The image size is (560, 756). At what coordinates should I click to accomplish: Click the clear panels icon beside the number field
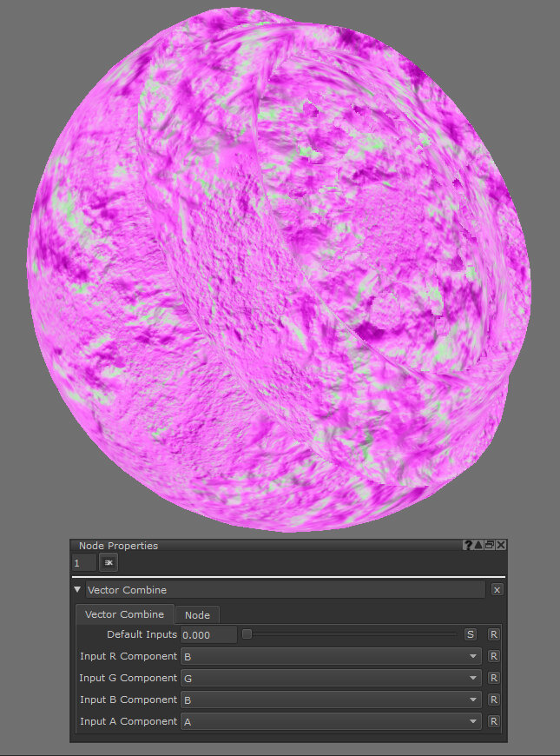(x=109, y=563)
